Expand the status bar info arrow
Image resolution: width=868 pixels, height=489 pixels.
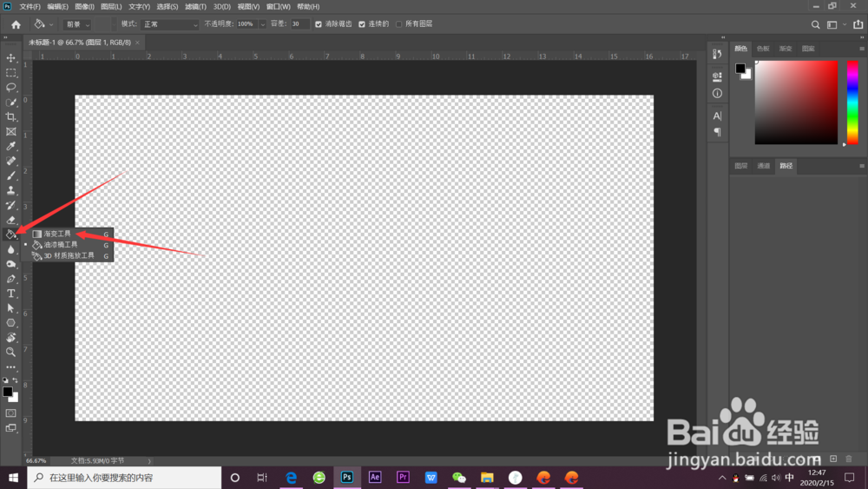[149, 460]
